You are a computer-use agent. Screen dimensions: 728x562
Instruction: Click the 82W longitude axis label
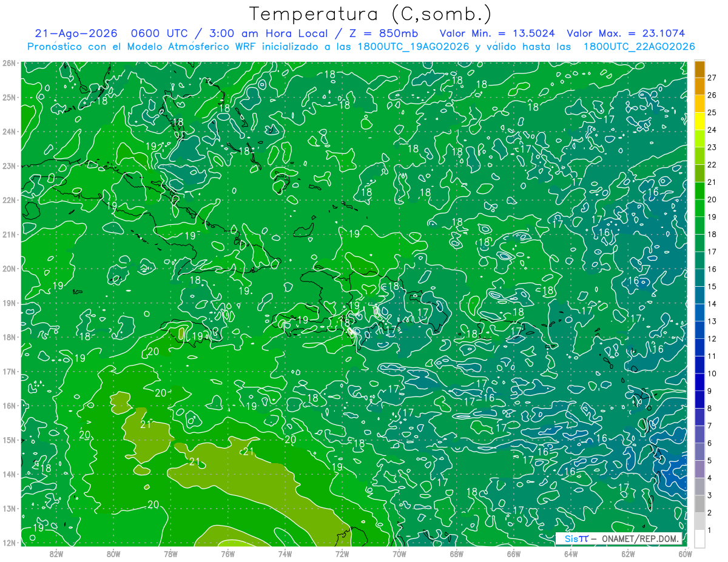point(56,554)
